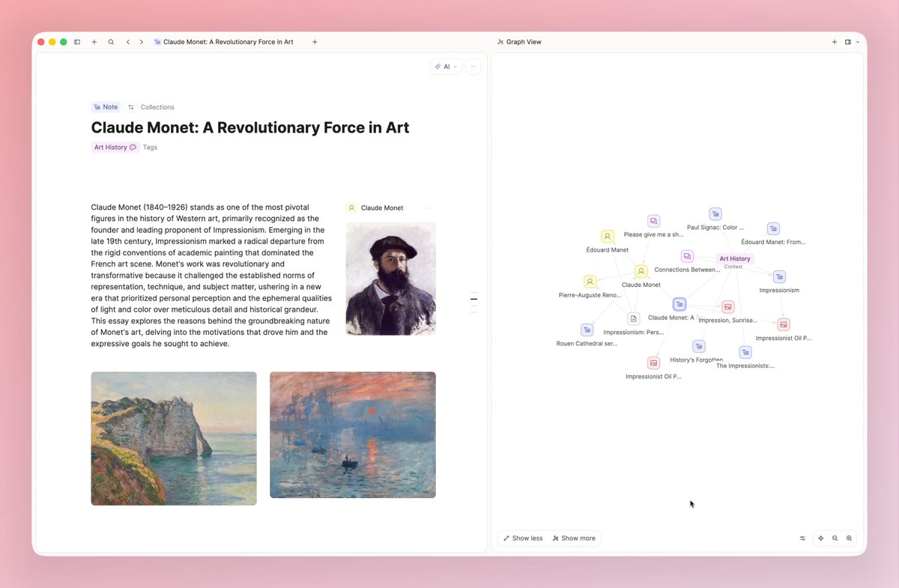The width and height of the screenshot is (899, 588).
Task: Click the Art History context node
Action: coord(735,258)
